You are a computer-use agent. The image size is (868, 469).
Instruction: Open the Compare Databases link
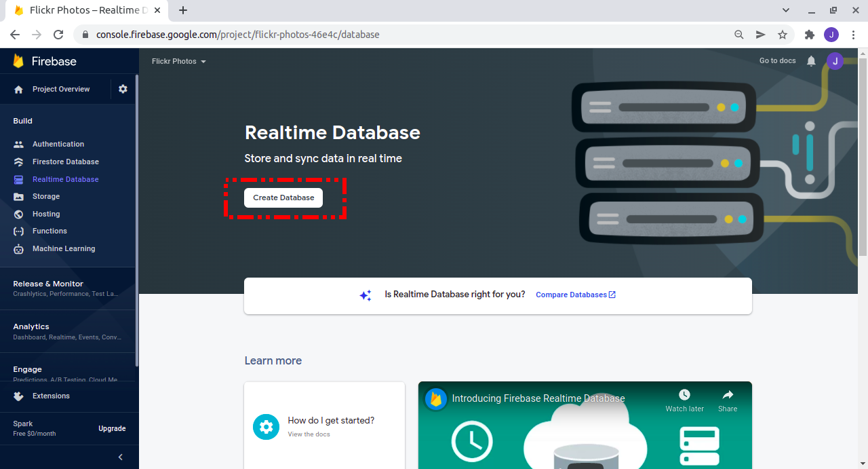coord(576,295)
